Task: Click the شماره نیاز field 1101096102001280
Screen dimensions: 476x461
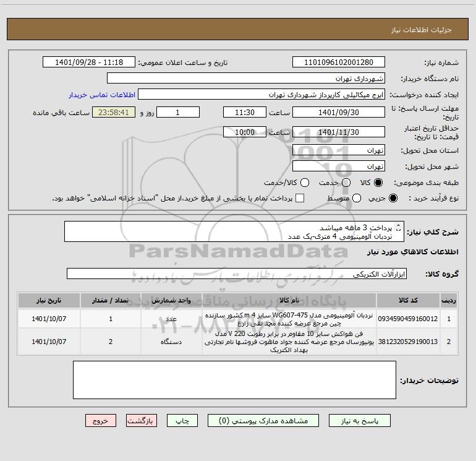Action: coord(339,62)
